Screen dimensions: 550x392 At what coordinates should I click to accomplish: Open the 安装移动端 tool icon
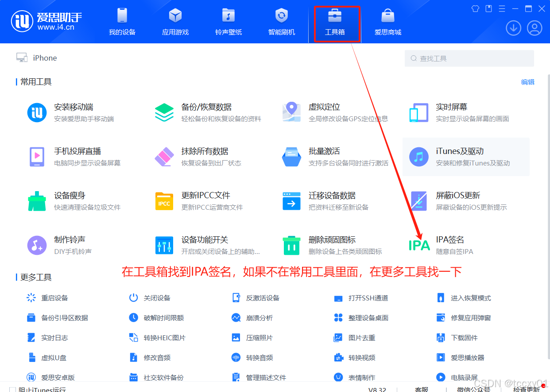37,112
